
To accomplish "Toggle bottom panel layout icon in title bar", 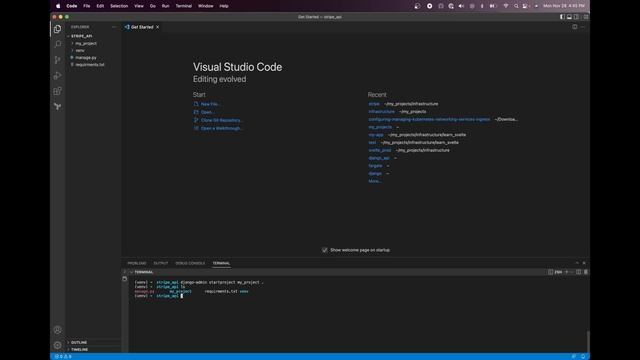I will [569, 17].
